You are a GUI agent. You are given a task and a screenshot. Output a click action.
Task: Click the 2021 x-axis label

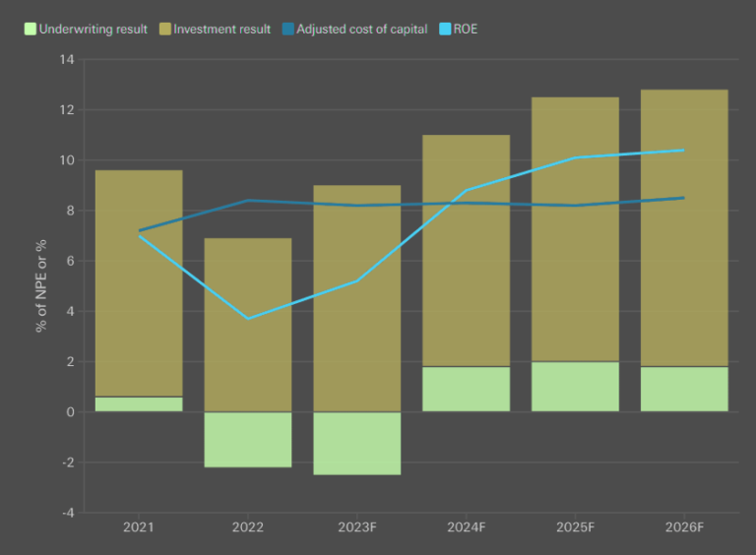139,527
